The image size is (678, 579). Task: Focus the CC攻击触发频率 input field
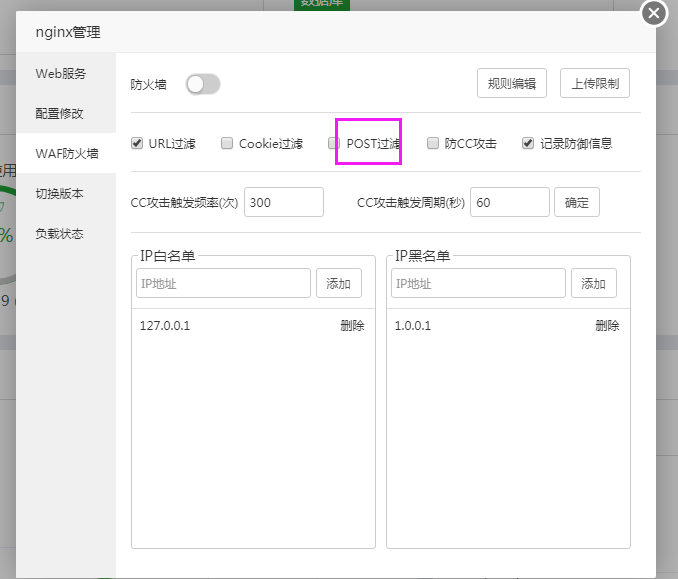click(284, 202)
